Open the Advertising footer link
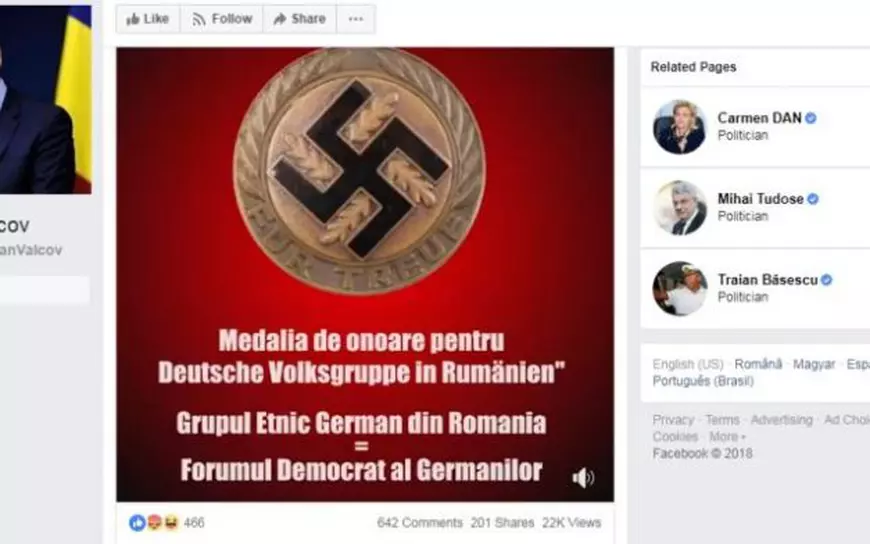Viewport: 870px width, 544px height. click(x=781, y=420)
